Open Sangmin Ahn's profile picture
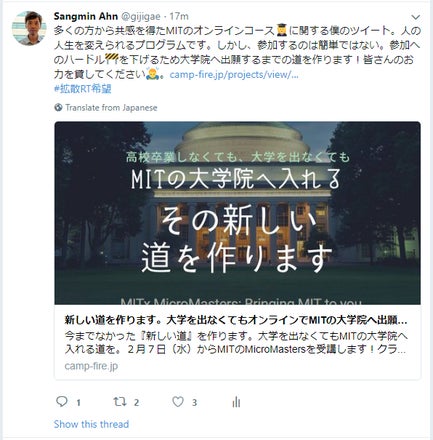Viewport: 433px width, 440px height. (x=29, y=28)
